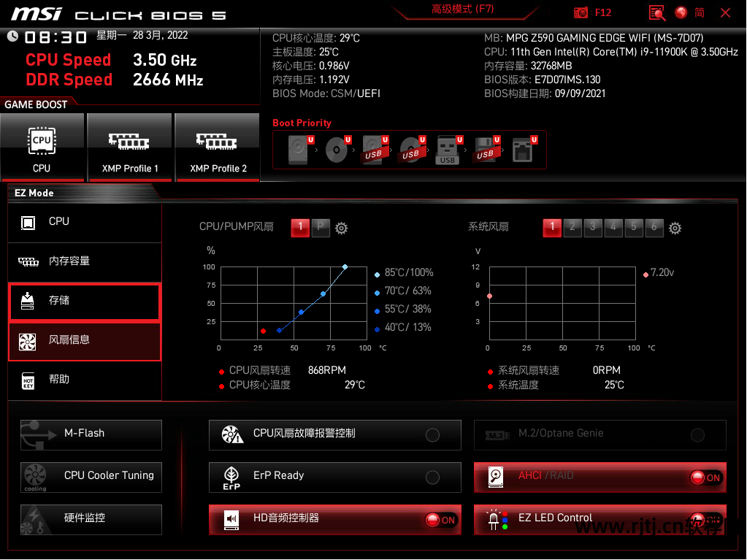This screenshot has width=747, height=560.
Task: Open system fan settings gear icon
Action: pyautogui.click(x=675, y=229)
